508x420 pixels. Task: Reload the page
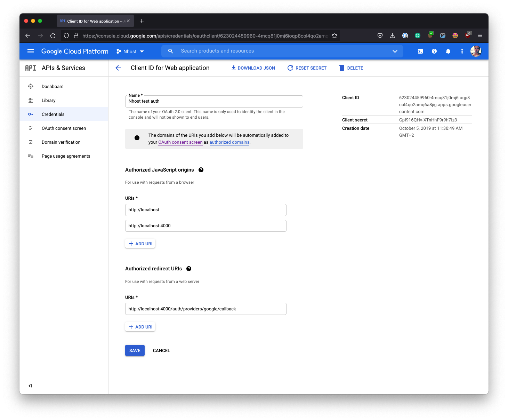[53, 35]
